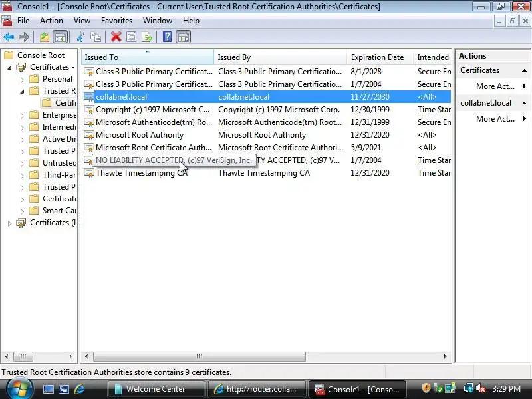The height and width of the screenshot is (399, 532).
Task: Click the Back arrow toolbar icon
Action: [9, 37]
